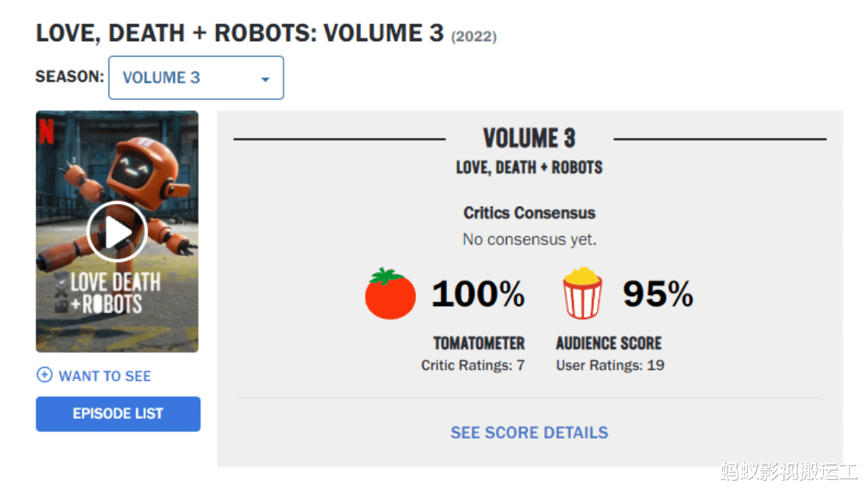The image size is (868, 494).
Task: Click the 100% Tomatometer score
Action: [x=478, y=293]
